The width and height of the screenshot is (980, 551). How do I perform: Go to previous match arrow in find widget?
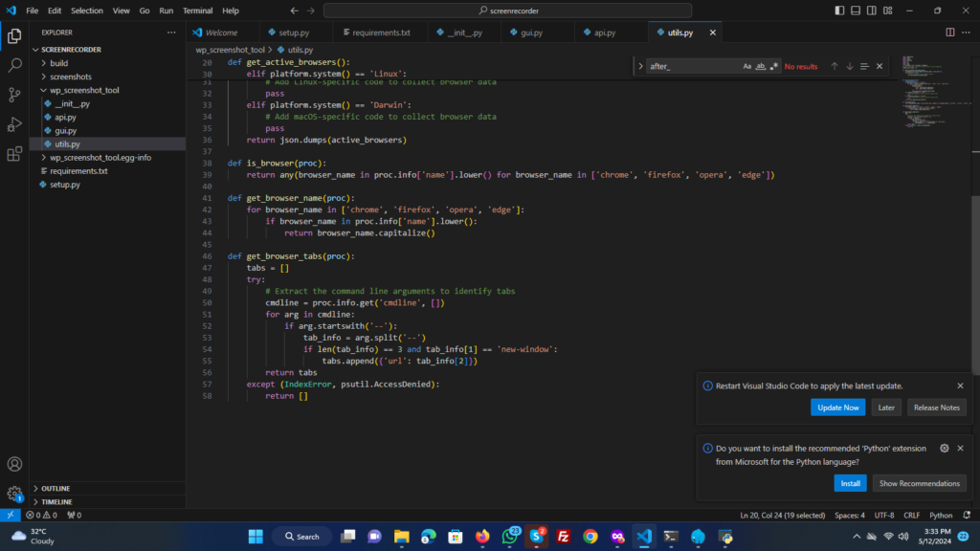point(834,66)
